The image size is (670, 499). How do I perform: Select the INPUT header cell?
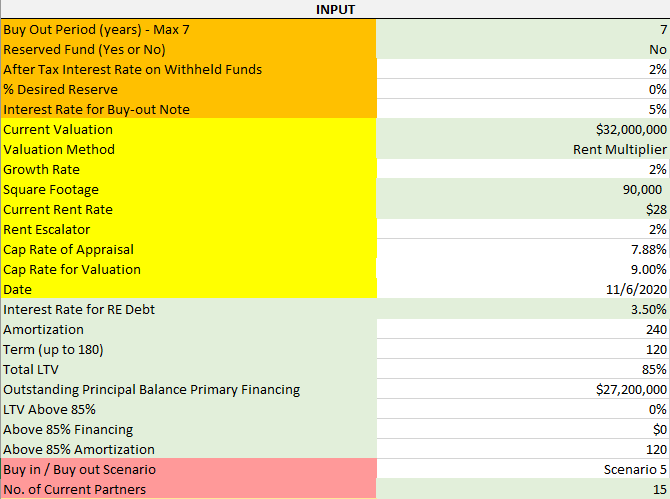[x=335, y=9]
